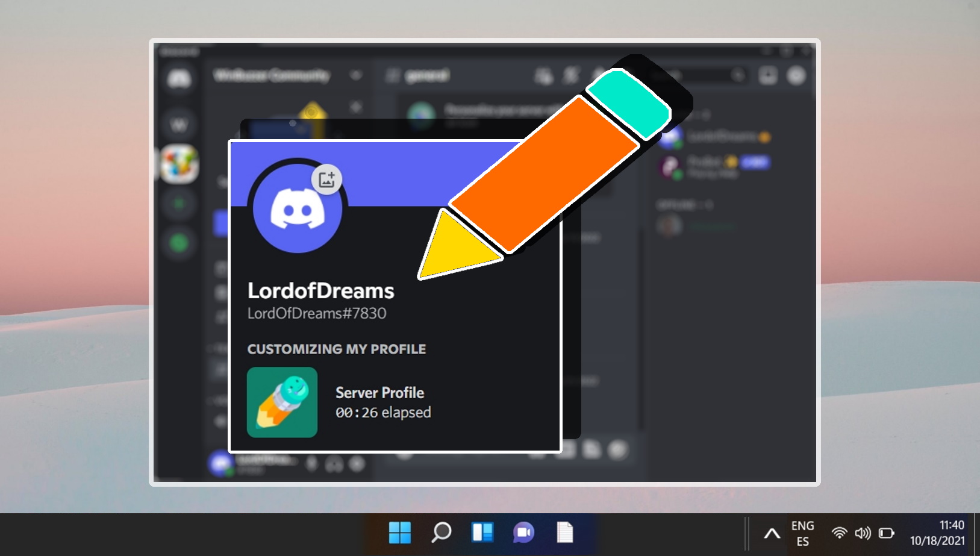Switch the ENG ES input language
Viewport: 980px width, 556px height.
click(x=802, y=534)
